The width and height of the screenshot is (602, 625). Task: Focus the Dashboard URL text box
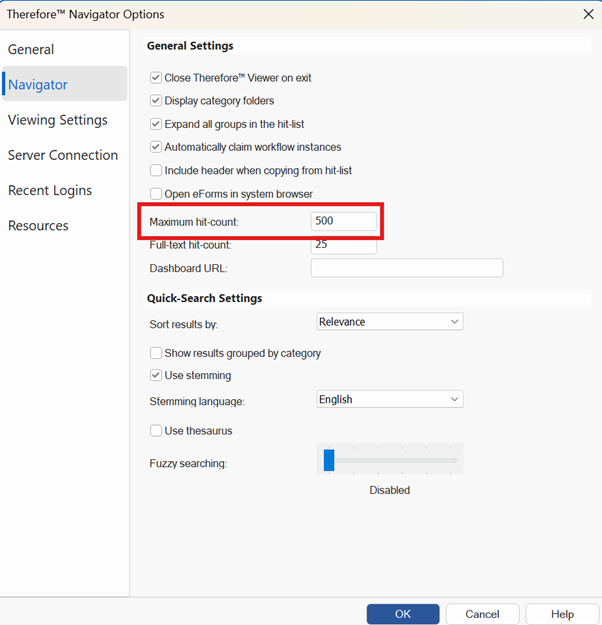pos(407,268)
